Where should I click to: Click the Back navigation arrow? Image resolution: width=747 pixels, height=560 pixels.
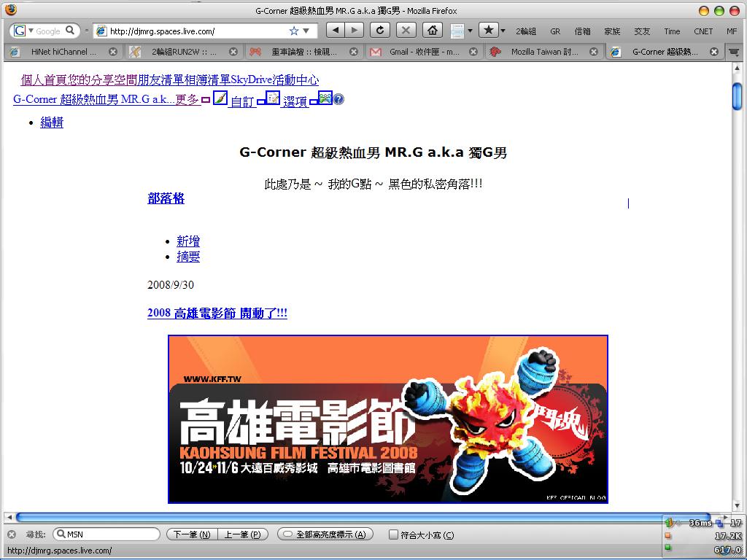(x=336, y=31)
